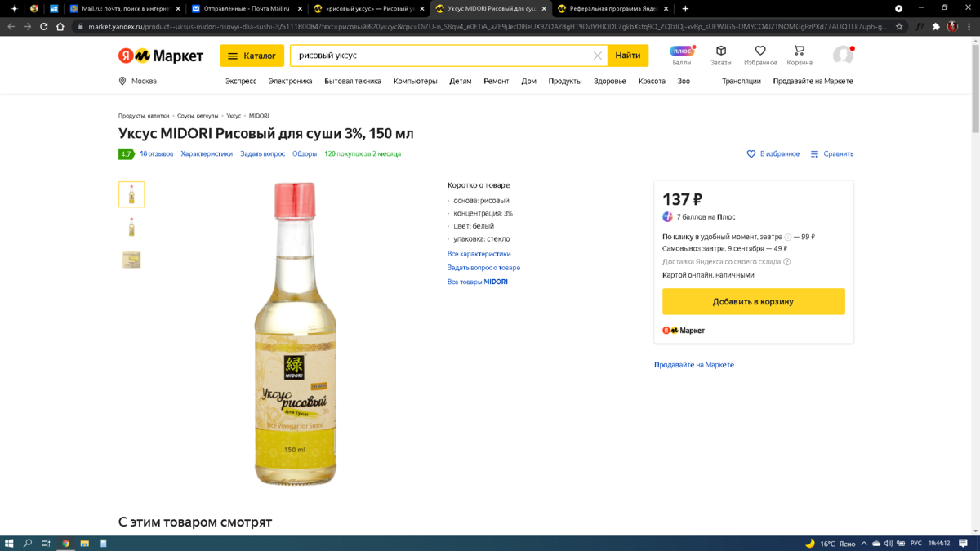Open Соусы, кетчупы breadcrumb
The height and width of the screenshot is (551, 980).
pos(198,116)
